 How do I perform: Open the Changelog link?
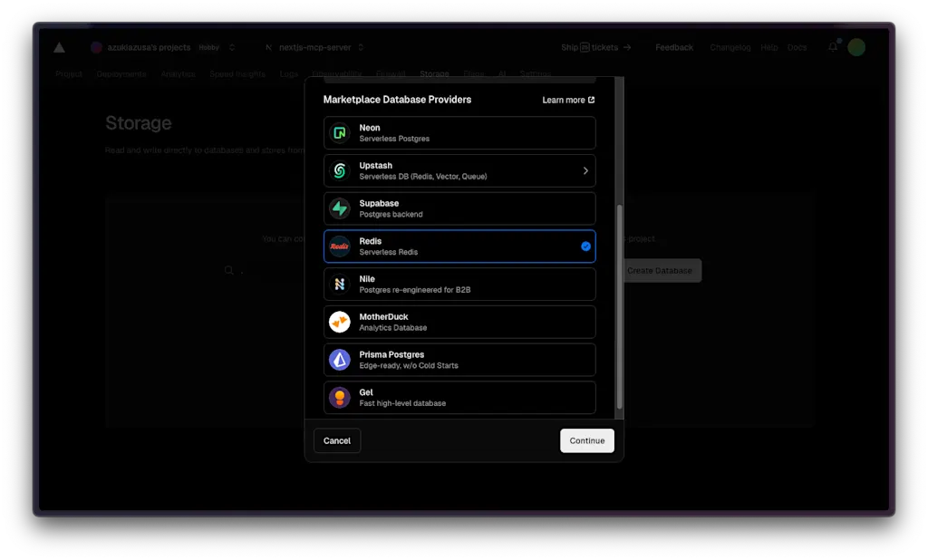pyautogui.click(x=730, y=47)
